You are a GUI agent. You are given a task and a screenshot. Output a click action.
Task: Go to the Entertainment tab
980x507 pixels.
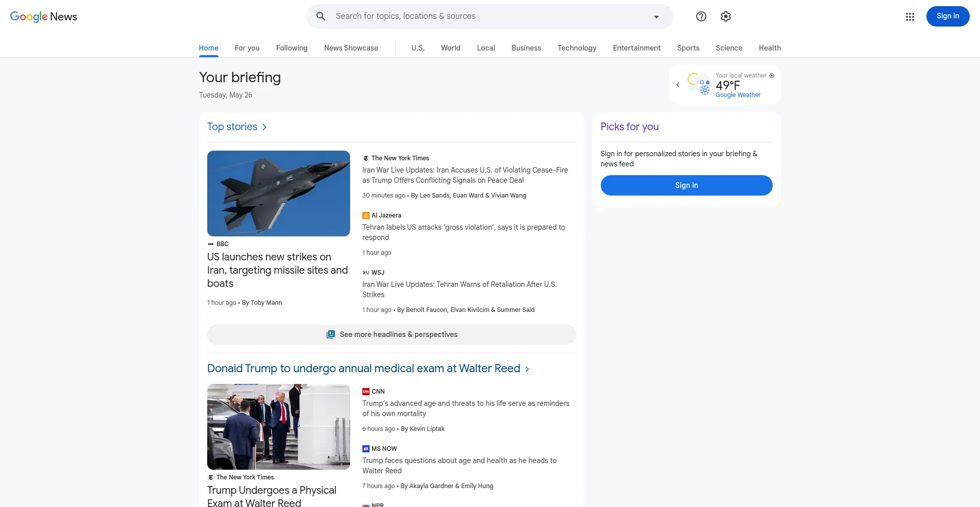pos(636,48)
